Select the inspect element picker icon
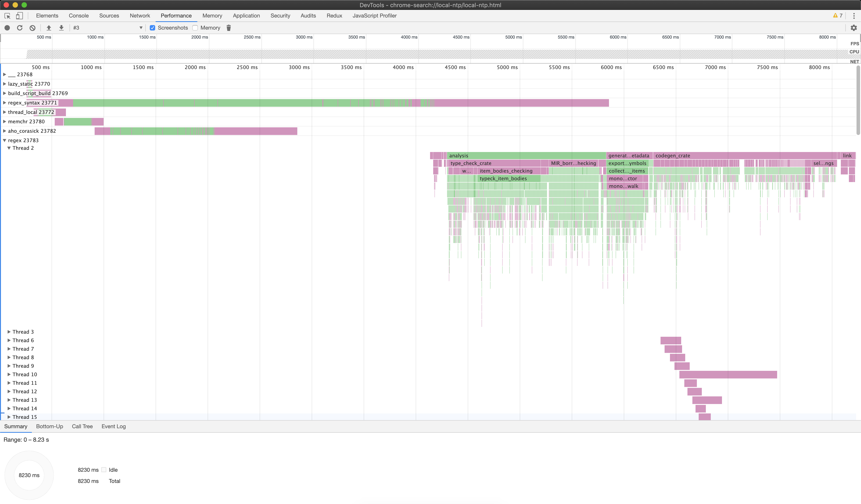 coord(7,16)
